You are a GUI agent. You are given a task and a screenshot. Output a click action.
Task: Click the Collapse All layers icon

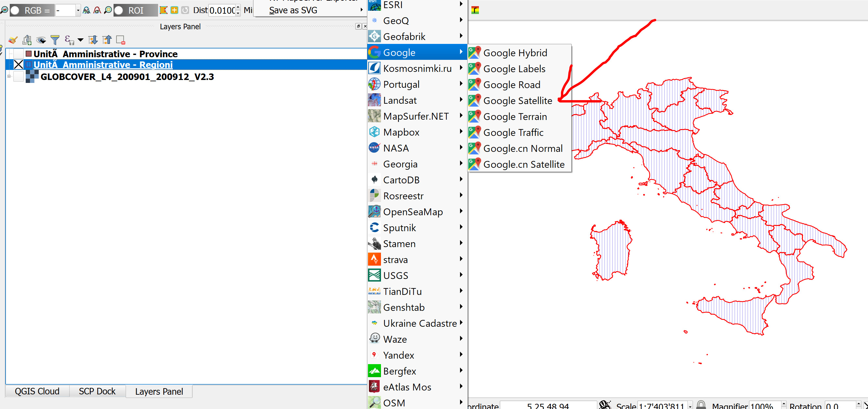[x=107, y=40]
